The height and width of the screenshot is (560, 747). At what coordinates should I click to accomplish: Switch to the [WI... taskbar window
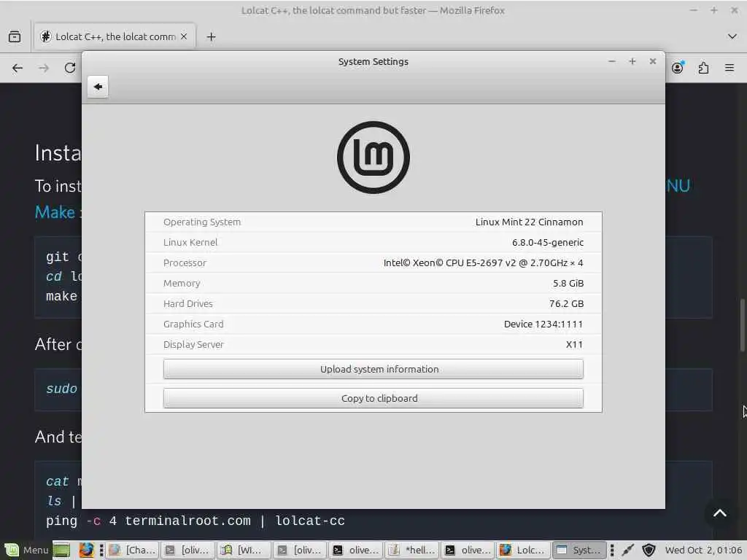click(244, 550)
